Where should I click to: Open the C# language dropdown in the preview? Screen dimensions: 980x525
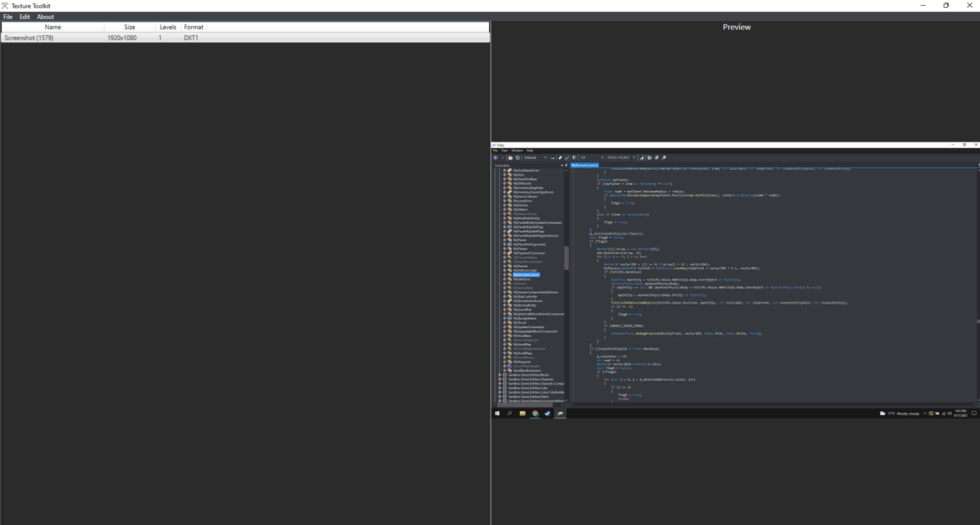pos(592,158)
